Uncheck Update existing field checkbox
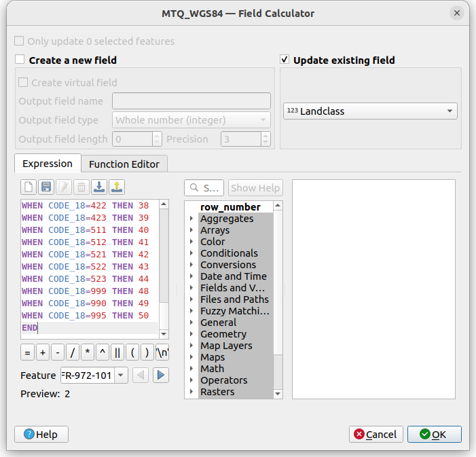The image size is (476, 457). tap(285, 59)
